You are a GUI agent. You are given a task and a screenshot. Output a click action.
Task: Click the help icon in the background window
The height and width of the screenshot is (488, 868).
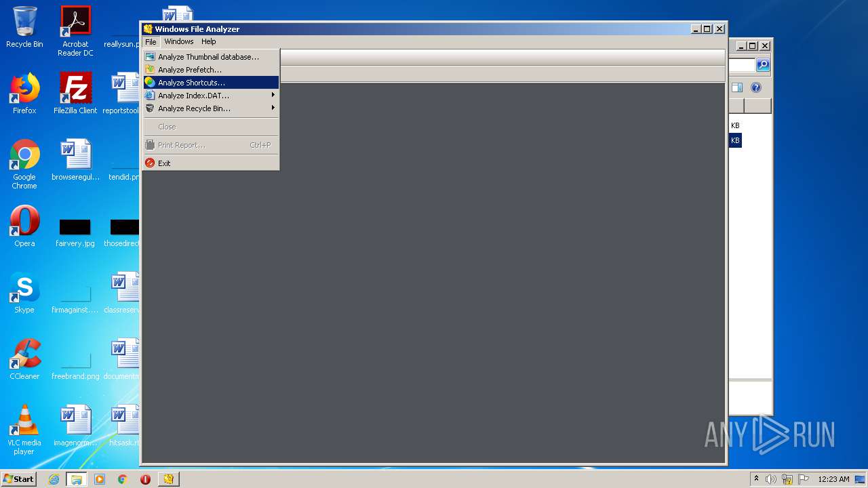pyautogui.click(x=756, y=87)
